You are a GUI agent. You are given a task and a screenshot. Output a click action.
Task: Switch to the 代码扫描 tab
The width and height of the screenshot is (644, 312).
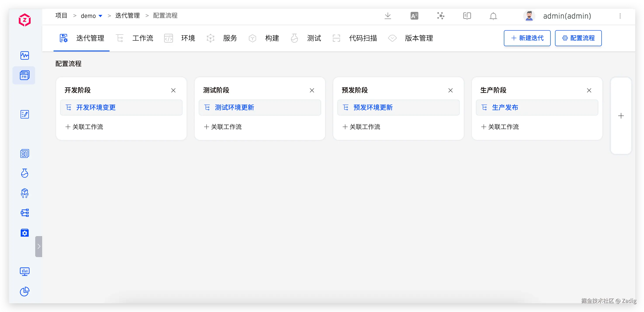363,38
